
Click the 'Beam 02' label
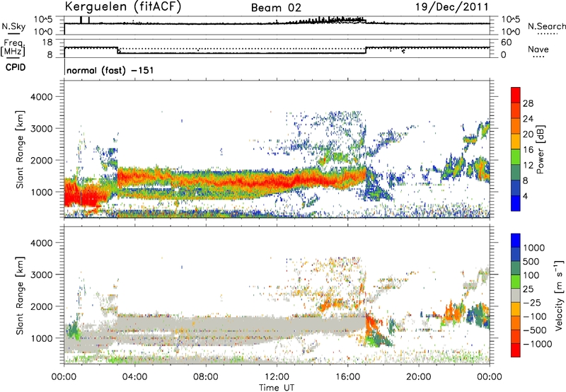click(276, 8)
